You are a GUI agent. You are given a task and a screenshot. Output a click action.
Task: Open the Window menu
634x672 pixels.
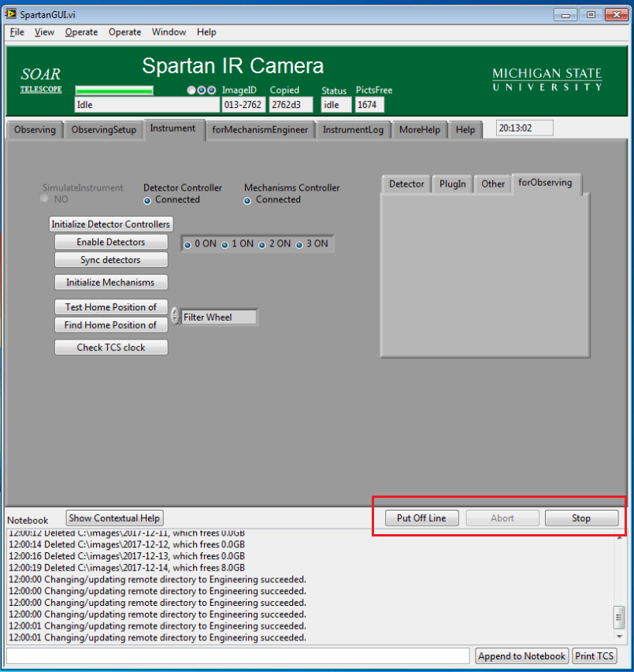click(169, 32)
